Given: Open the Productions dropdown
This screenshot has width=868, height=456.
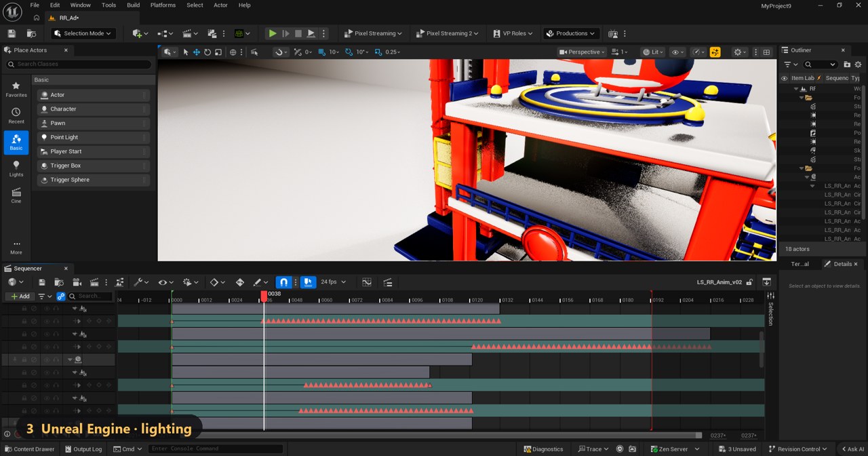Looking at the screenshot, I should point(571,33).
